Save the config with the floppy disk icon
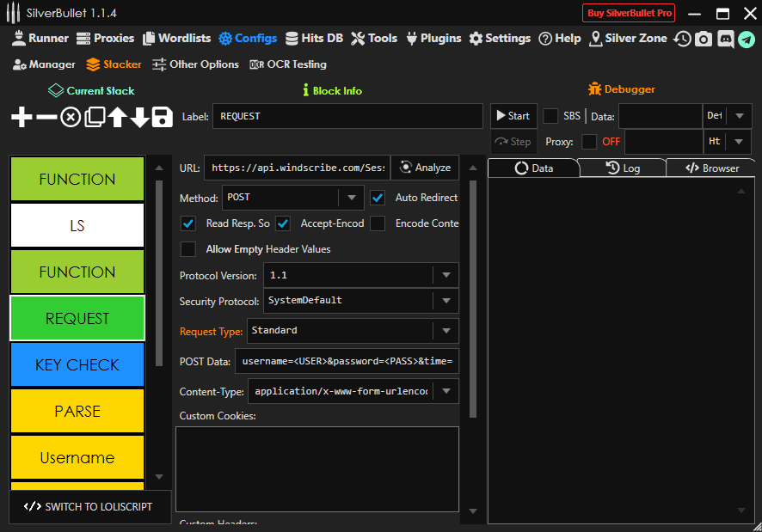The height and width of the screenshot is (532, 762). 163,117
